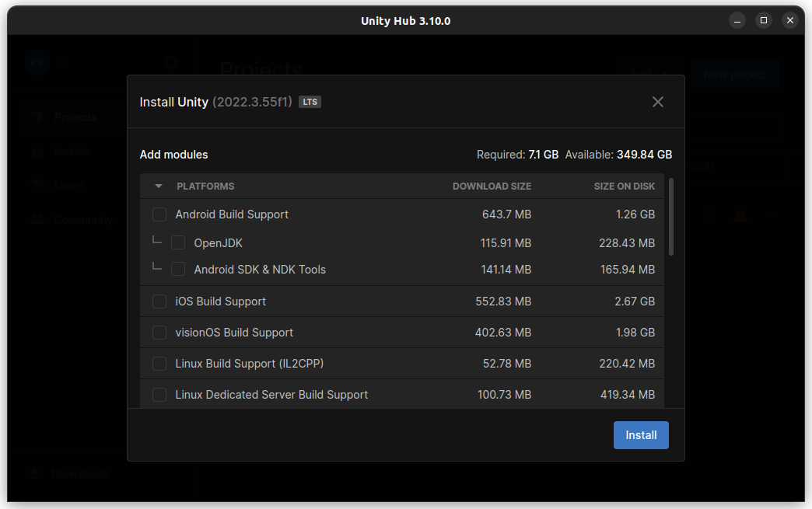Maximize the Unity Hub window

click(763, 21)
